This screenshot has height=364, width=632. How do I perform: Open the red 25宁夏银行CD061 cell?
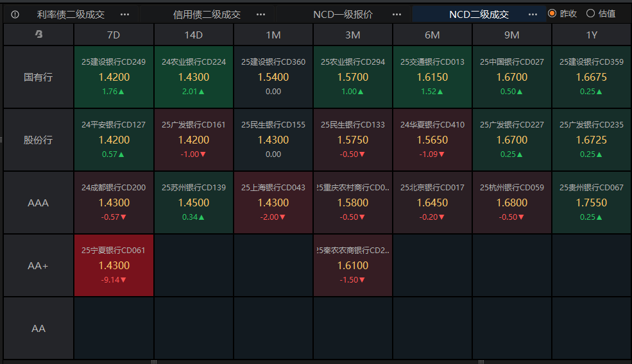[114, 265]
